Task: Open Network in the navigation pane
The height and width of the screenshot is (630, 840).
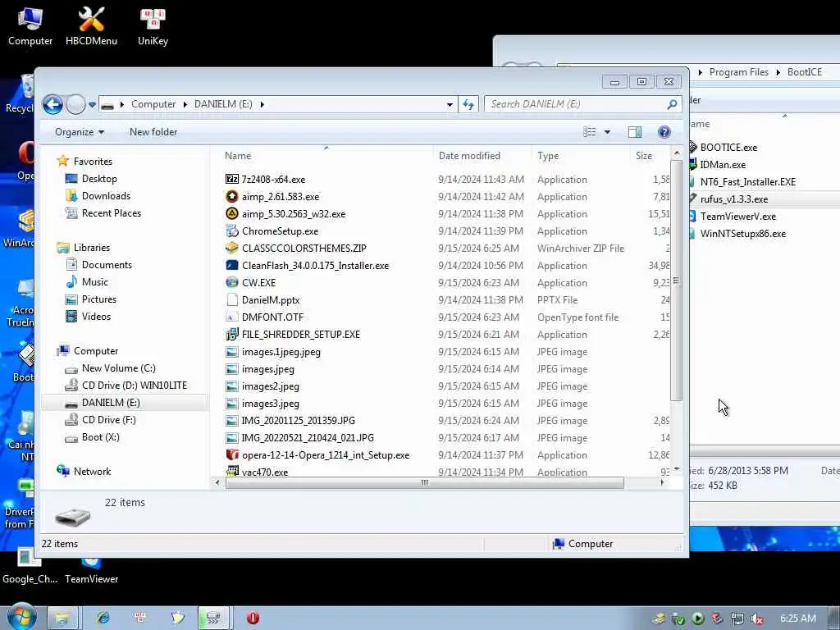Action: tap(92, 472)
